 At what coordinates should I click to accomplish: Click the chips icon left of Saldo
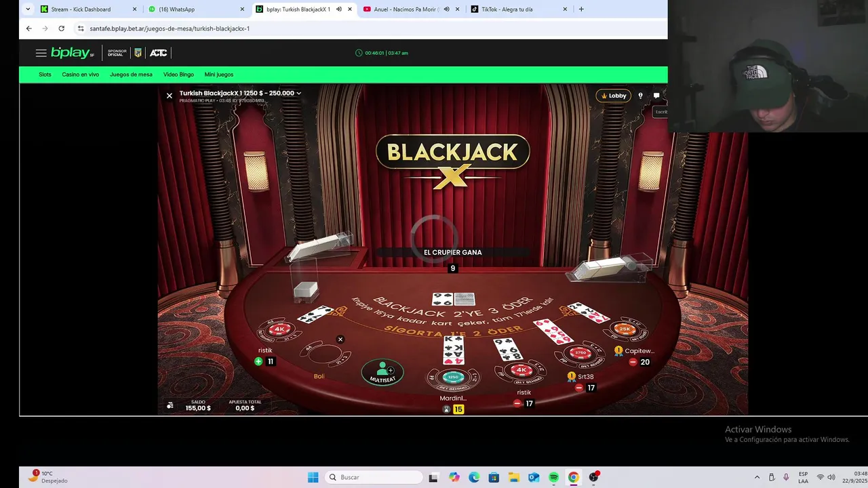tap(170, 405)
